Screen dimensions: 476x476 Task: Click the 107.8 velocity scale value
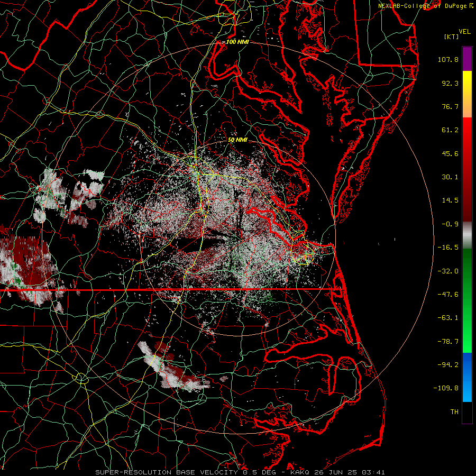click(x=448, y=59)
